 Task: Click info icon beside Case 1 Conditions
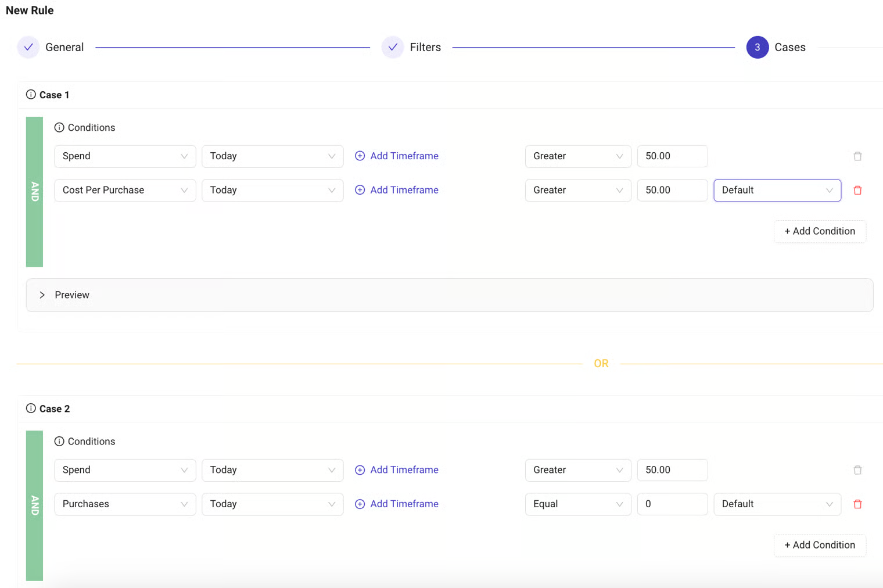[x=59, y=127]
